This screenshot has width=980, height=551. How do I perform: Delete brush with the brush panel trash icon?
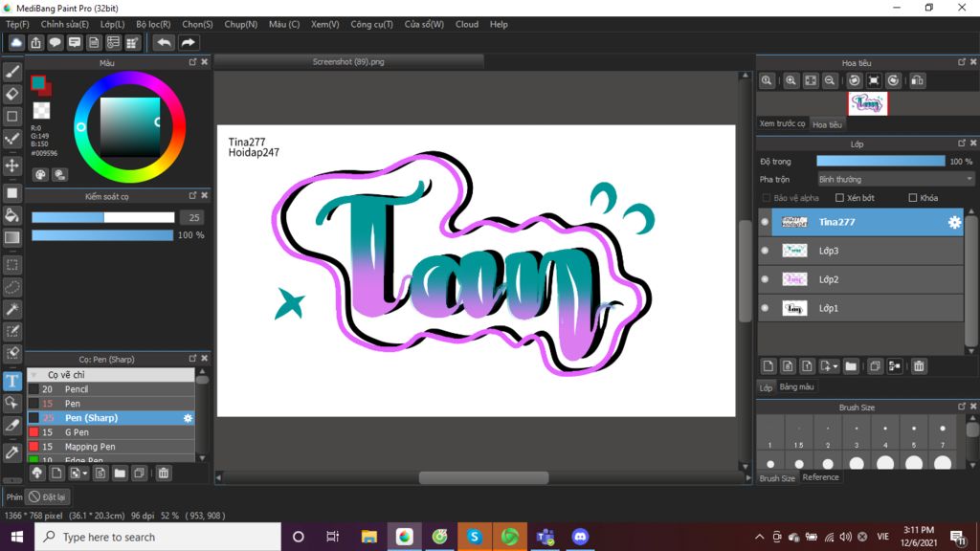[x=164, y=473]
